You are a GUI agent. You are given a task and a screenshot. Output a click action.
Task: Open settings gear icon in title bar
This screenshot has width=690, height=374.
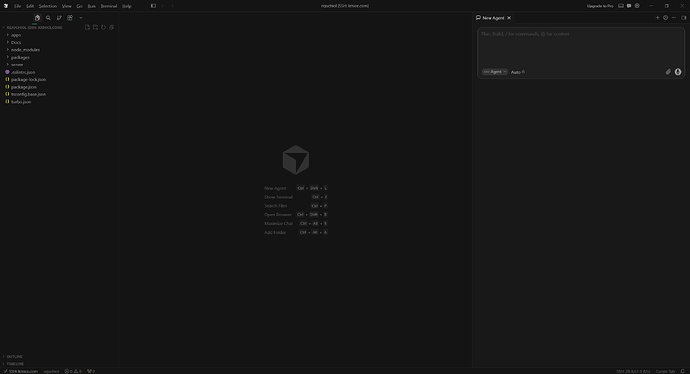coord(637,6)
